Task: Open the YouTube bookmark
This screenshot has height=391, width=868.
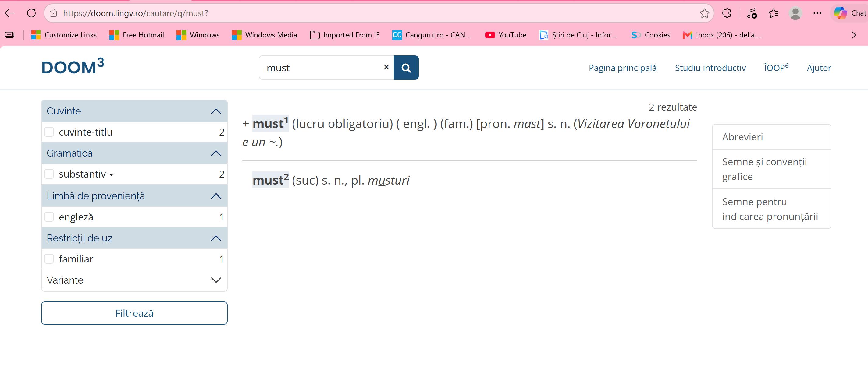Action: point(505,35)
